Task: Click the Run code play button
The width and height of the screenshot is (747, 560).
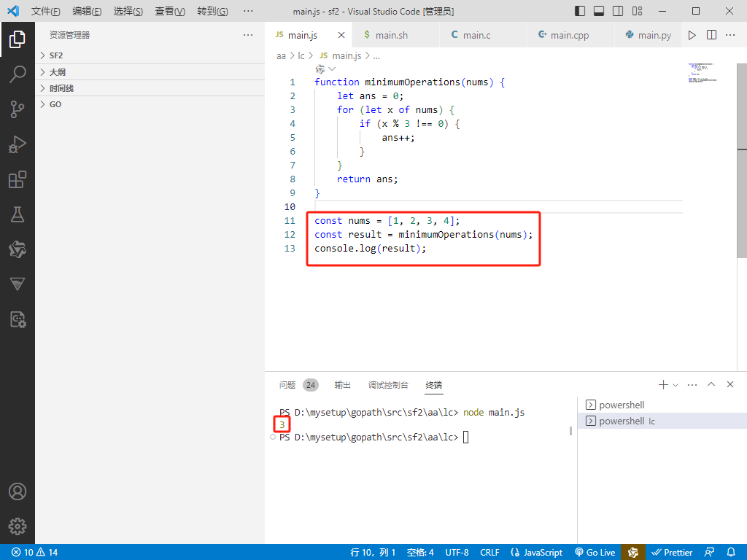Action: pyautogui.click(x=692, y=35)
